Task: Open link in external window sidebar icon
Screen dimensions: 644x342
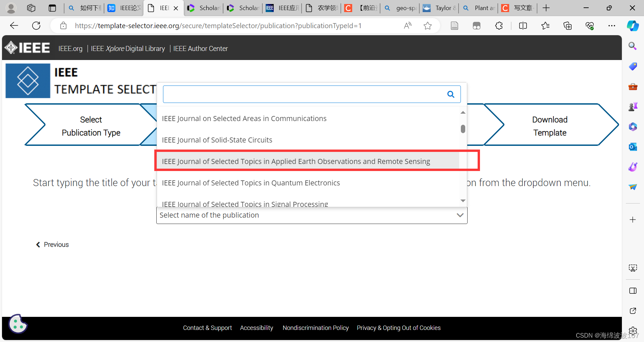Action: click(x=633, y=311)
